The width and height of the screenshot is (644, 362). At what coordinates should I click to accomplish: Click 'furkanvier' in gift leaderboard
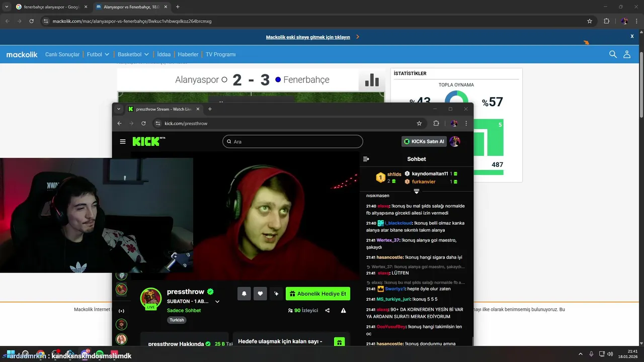(x=424, y=182)
